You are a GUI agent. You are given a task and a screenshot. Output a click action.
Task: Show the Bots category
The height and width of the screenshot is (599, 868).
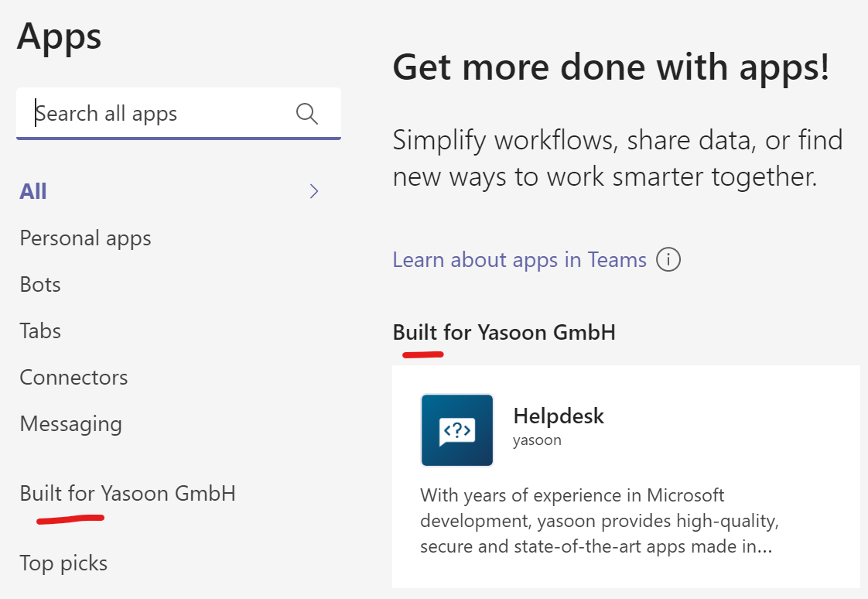point(40,285)
